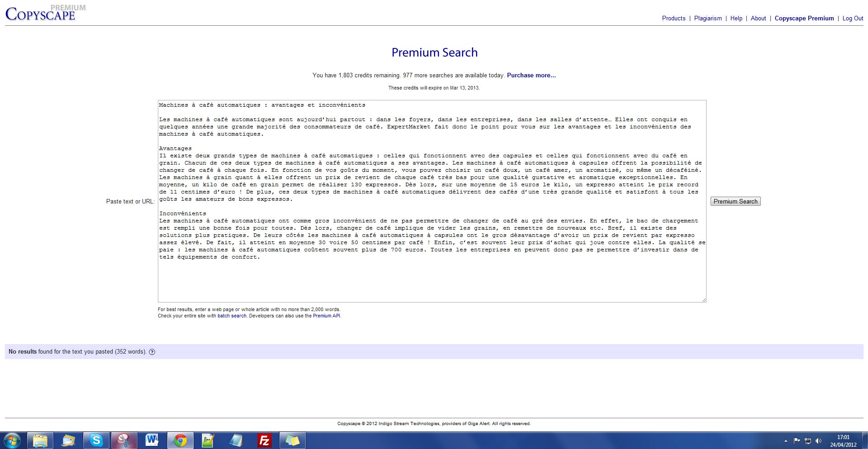Open the Help page link
The width and height of the screenshot is (868, 449).
click(x=736, y=19)
